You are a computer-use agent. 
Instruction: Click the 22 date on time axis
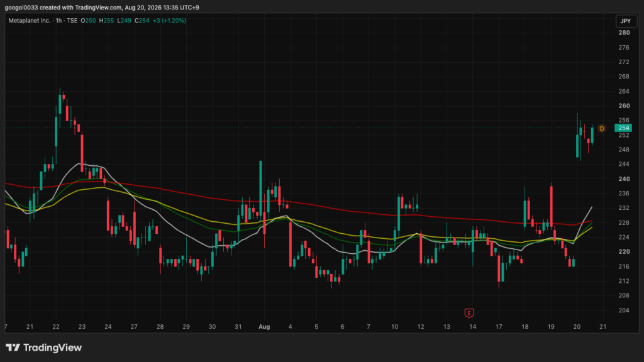click(56, 327)
